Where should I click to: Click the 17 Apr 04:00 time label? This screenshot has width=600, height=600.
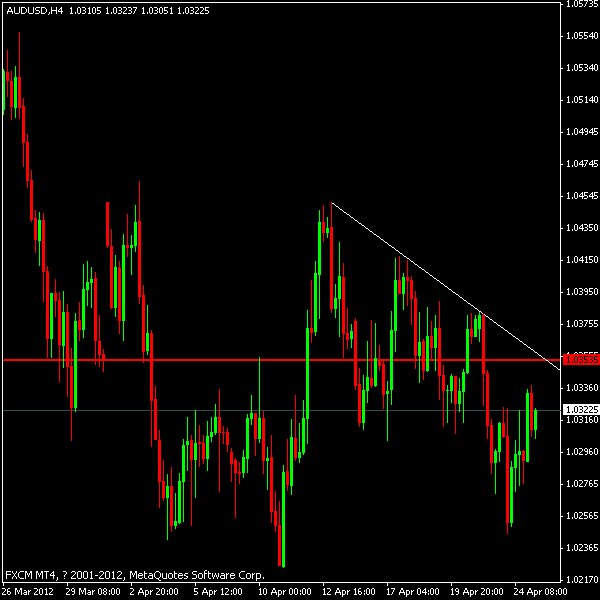tap(412, 592)
